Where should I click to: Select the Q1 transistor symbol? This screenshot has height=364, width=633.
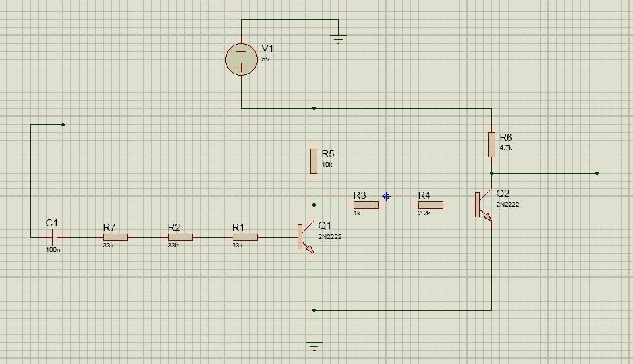click(x=306, y=237)
